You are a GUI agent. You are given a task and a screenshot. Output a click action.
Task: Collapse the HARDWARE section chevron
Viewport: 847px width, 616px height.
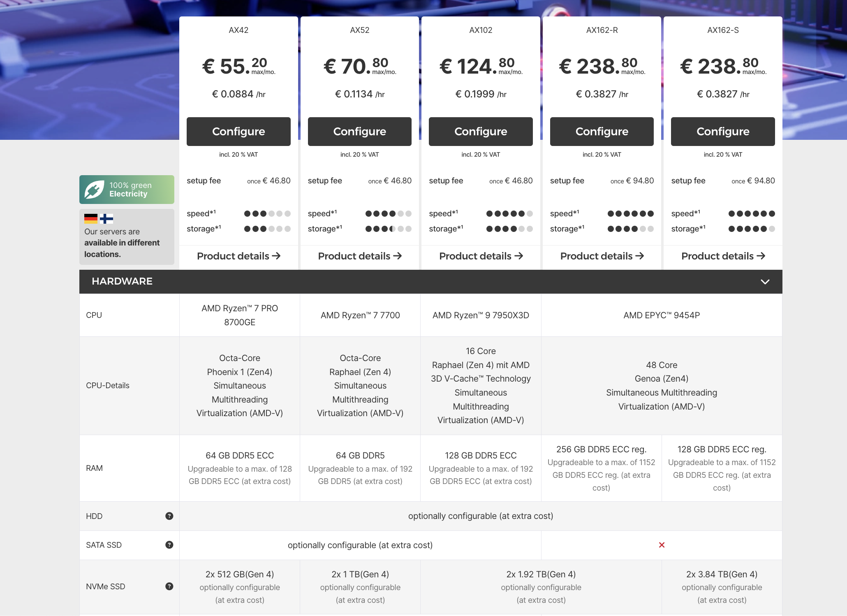[x=765, y=282]
